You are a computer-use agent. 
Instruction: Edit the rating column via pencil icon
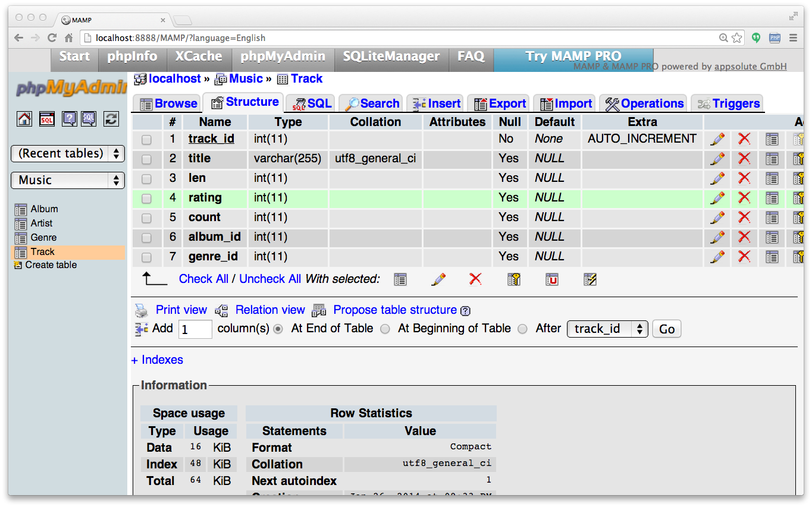click(718, 198)
